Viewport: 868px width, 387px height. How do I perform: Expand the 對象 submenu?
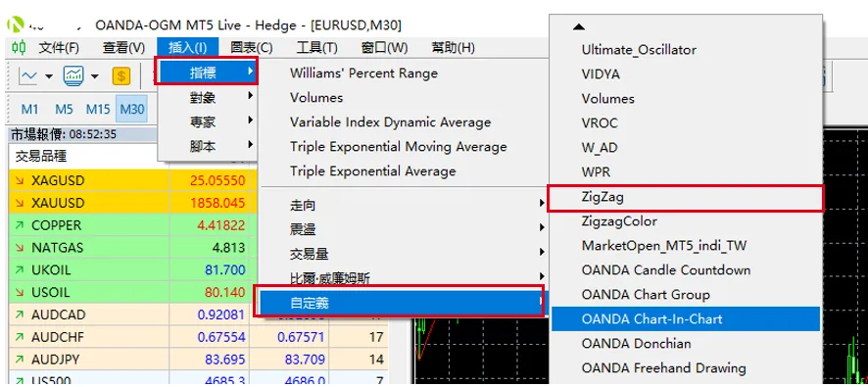coord(207,97)
